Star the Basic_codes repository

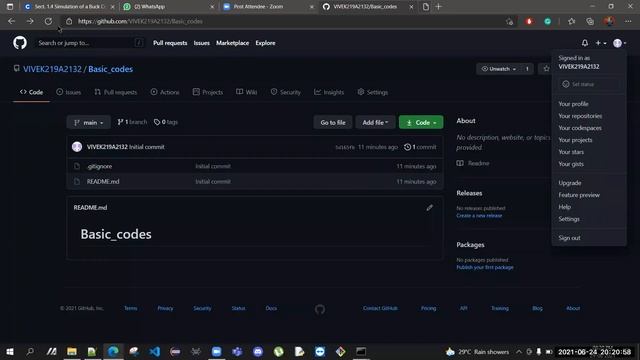[x=546, y=69]
